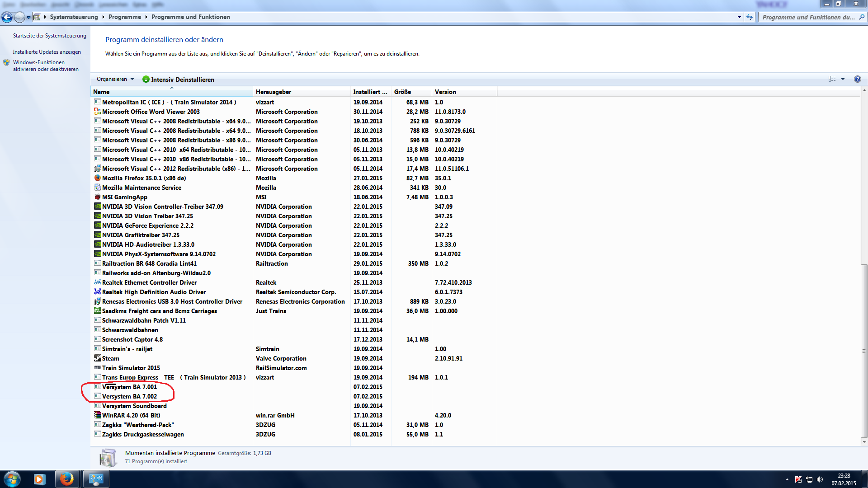Select Versystem BA 7.002 entry

[129, 396]
